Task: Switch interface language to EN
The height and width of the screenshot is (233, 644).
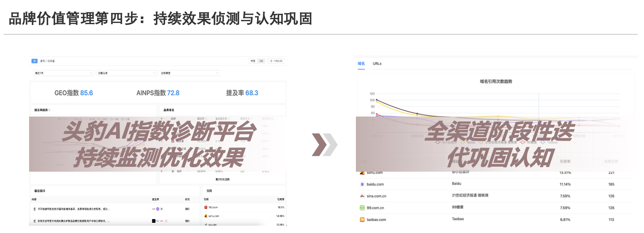Action: tap(261, 61)
